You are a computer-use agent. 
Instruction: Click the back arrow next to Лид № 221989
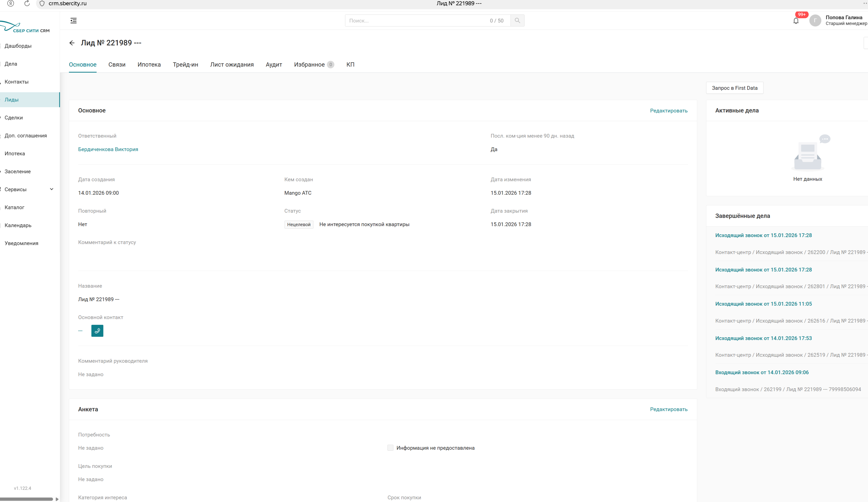(x=72, y=43)
